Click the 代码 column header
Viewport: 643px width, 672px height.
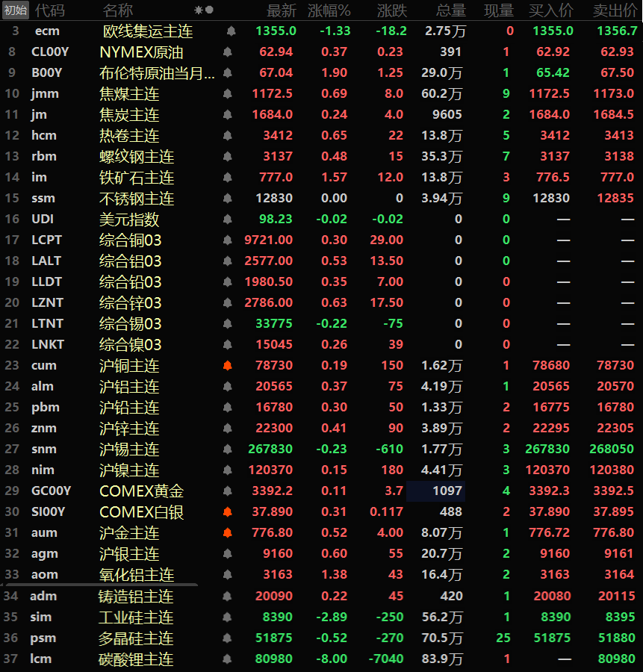click(x=49, y=10)
